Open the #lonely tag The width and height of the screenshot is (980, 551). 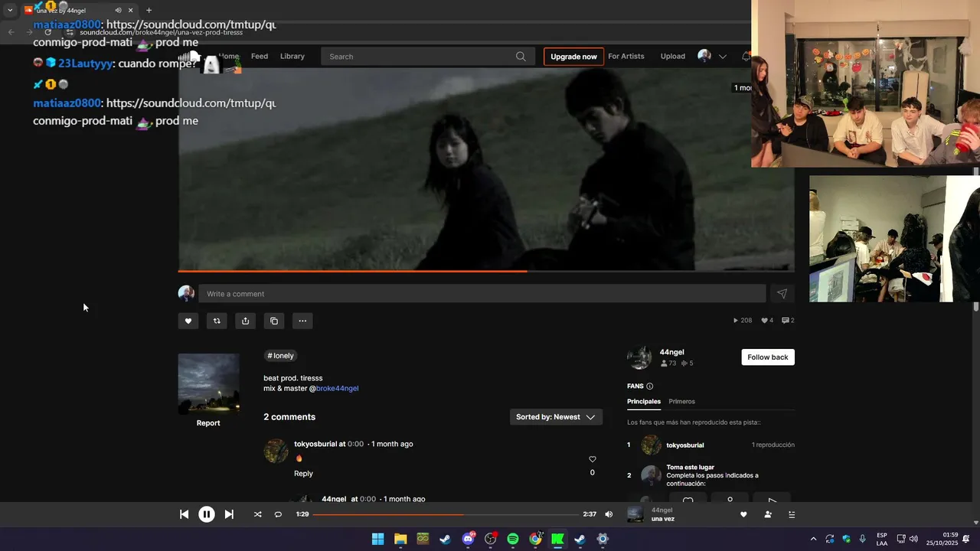point(281,356)
